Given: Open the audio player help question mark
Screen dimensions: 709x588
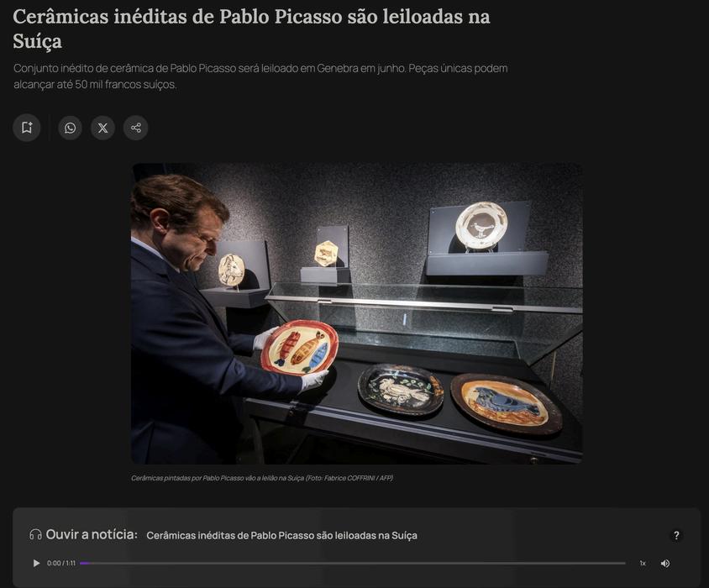Looking at the screenshot, I should pyautogui.click(x=676, y=536).
